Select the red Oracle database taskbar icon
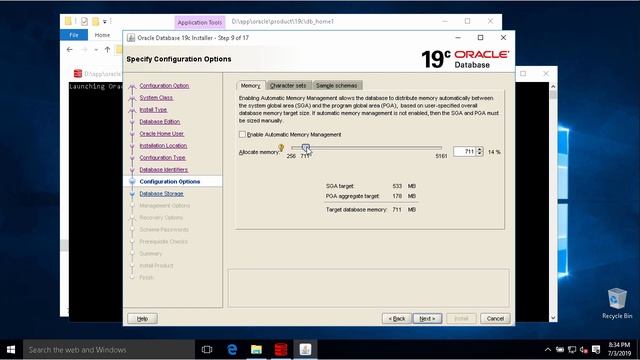This screenshot has width=640, height=360. pyautogui.click(x=281, y=350)
